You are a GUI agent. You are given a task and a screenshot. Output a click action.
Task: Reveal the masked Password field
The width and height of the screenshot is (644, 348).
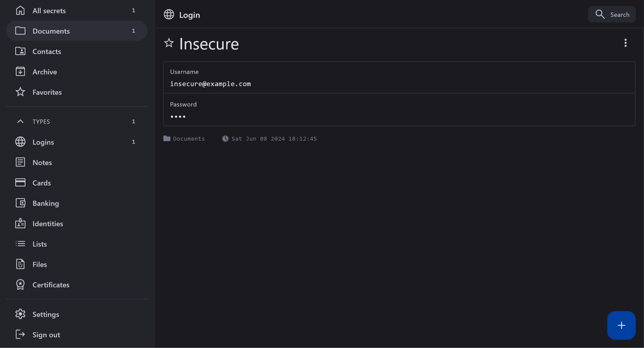pos(178,117)
